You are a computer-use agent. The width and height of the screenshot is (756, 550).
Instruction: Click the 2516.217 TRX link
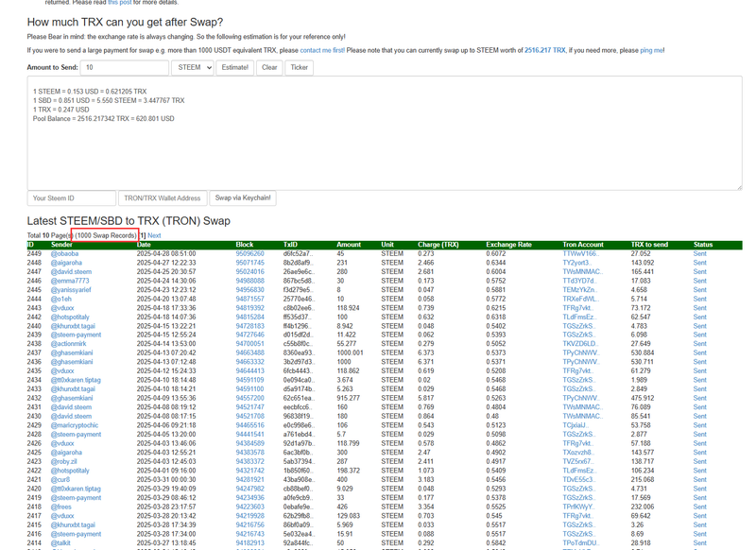[545, 50]
